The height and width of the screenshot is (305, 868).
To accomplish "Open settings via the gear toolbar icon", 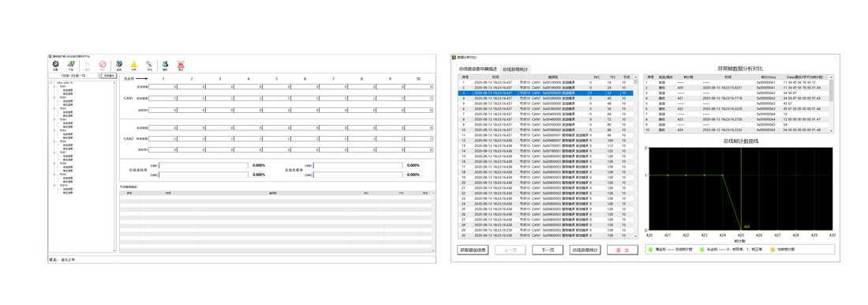I will coord(55,64).
